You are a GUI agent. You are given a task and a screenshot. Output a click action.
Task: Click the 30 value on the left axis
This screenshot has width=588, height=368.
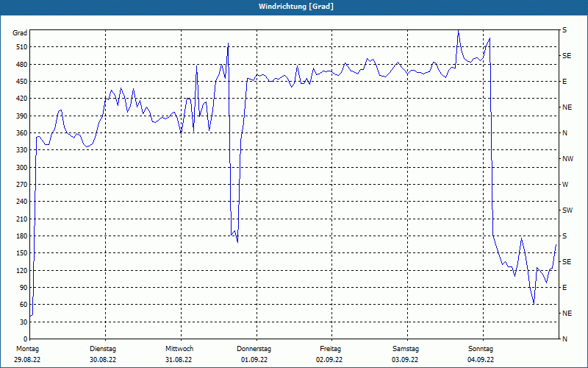[24, 322]
